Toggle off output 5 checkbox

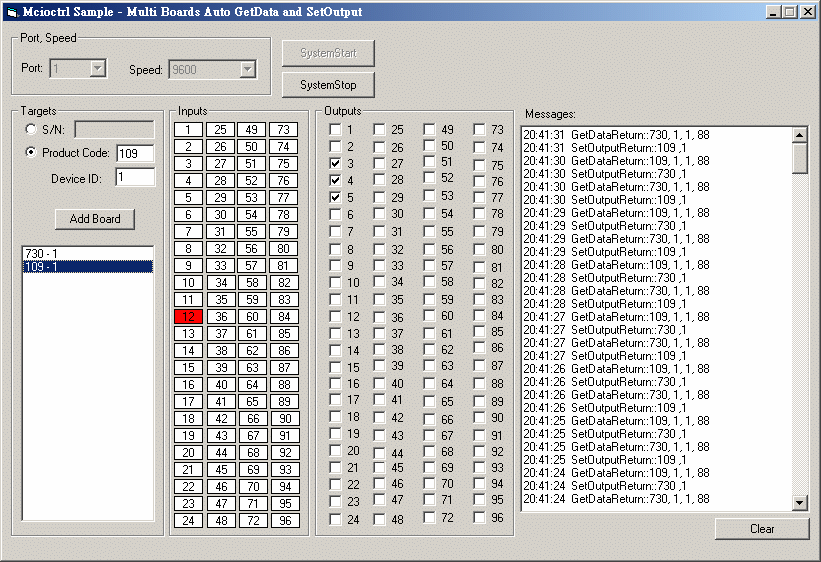pyautogui.click(x=335, y=197)
